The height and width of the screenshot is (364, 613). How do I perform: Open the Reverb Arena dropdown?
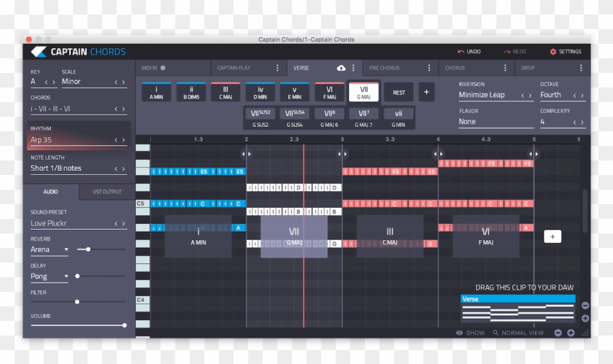coord(50,249)
